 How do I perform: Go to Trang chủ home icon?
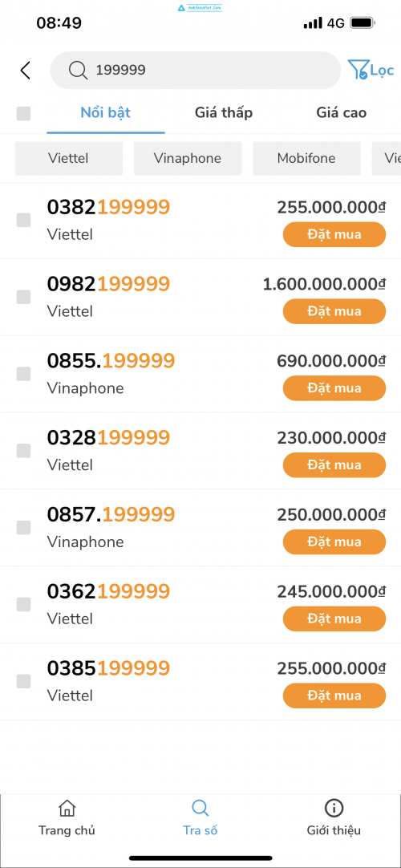(x=67, y=808)
